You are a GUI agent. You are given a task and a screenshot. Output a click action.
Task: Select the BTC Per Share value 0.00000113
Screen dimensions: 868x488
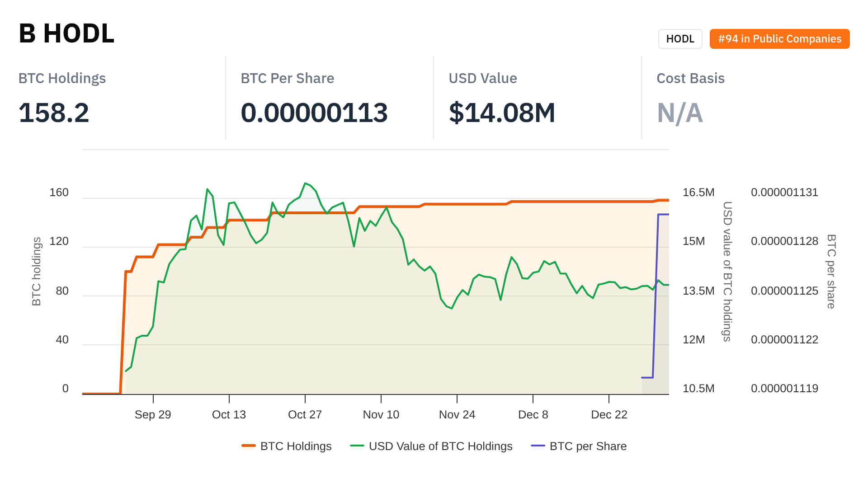(x=314, y=113)
